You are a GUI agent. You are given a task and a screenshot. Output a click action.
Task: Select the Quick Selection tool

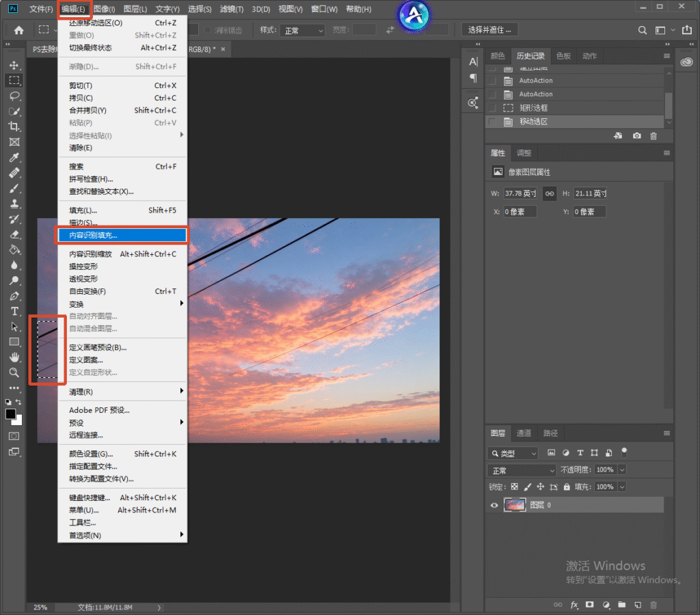point(14,111)
